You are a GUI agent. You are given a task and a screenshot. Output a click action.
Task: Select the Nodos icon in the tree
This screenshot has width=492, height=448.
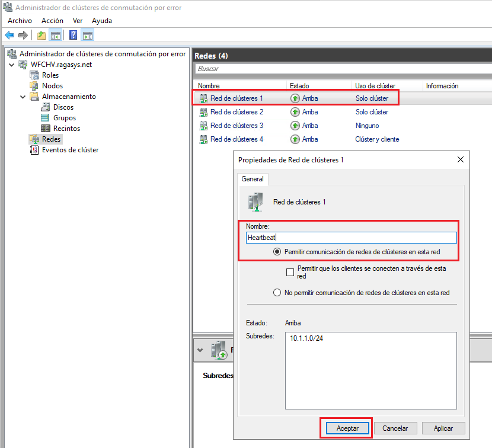pos(36,85)
